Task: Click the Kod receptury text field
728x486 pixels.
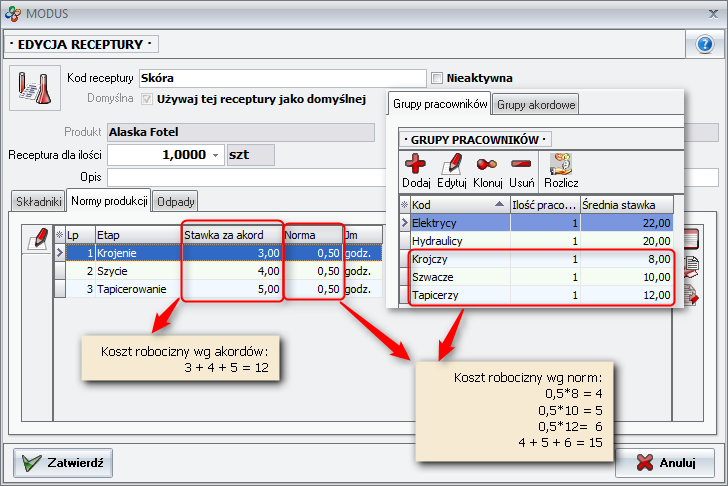Action: [282, 78]
